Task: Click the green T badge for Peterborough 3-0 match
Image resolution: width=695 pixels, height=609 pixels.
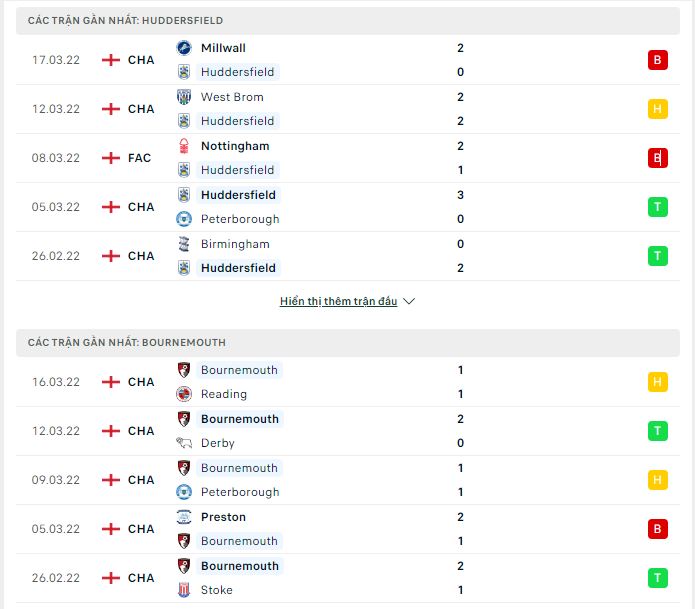Action: (x=657, y=207)
